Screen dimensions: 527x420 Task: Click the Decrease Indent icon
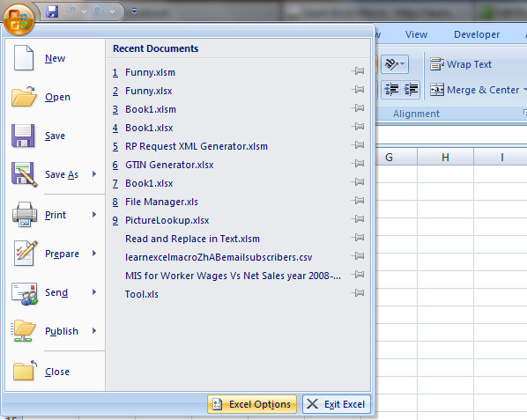tap(391, 89)
